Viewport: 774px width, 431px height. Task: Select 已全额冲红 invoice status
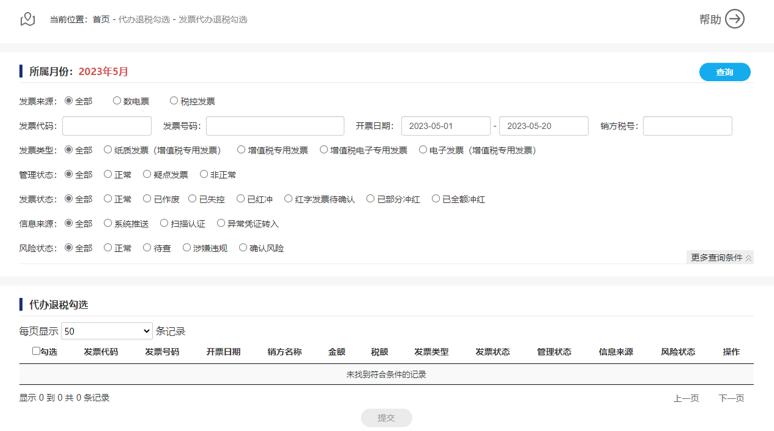point(435,198)
